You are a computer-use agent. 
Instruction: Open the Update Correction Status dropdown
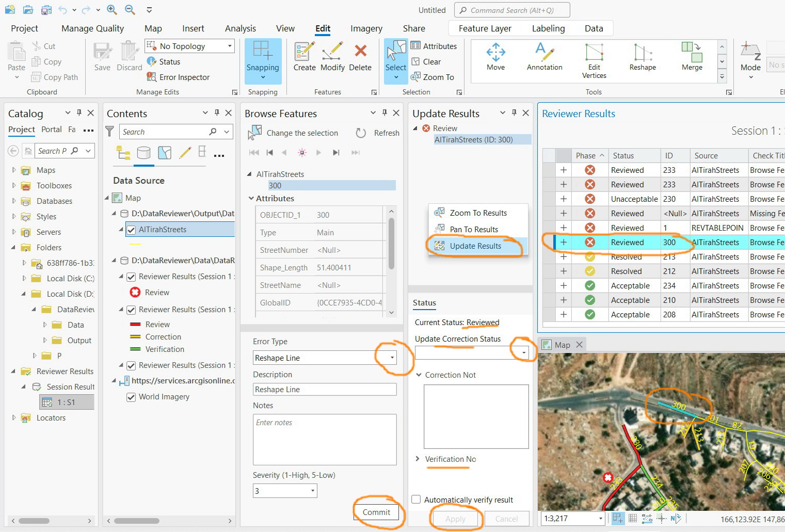click(x=523, y=352)
